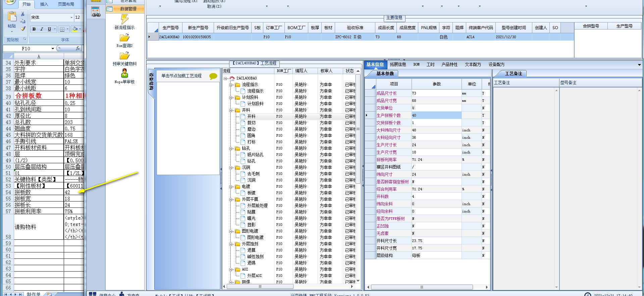This screenshot has width=644, height=296.
Task: Click the 外层AOI document icon
Action: click(x=243, y=276)
